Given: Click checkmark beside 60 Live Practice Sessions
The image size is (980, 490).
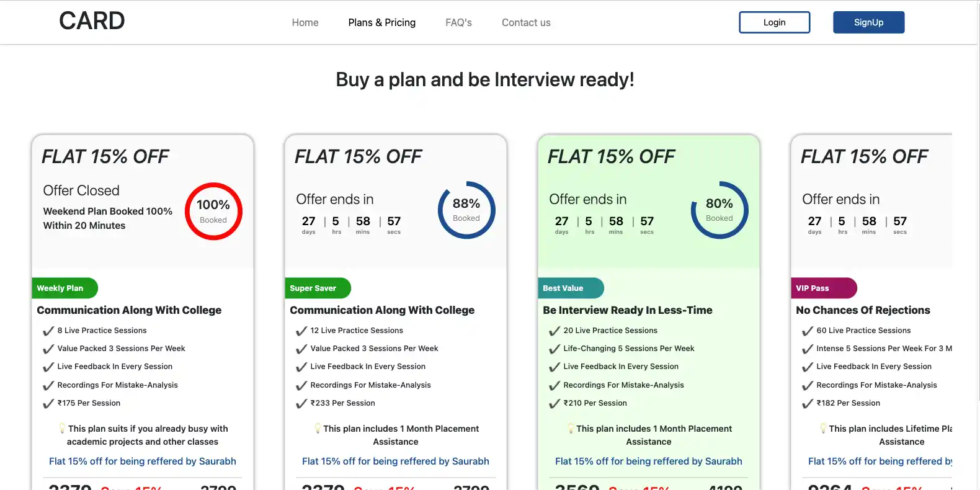Looking at the screenshot, I should pos(808,331).
